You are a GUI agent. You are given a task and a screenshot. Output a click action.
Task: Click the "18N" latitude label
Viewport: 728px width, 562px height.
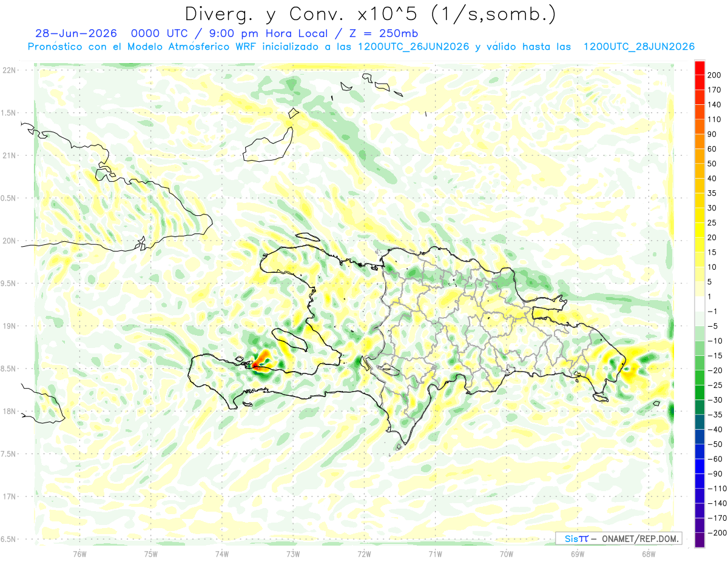[x=9, y=411]
